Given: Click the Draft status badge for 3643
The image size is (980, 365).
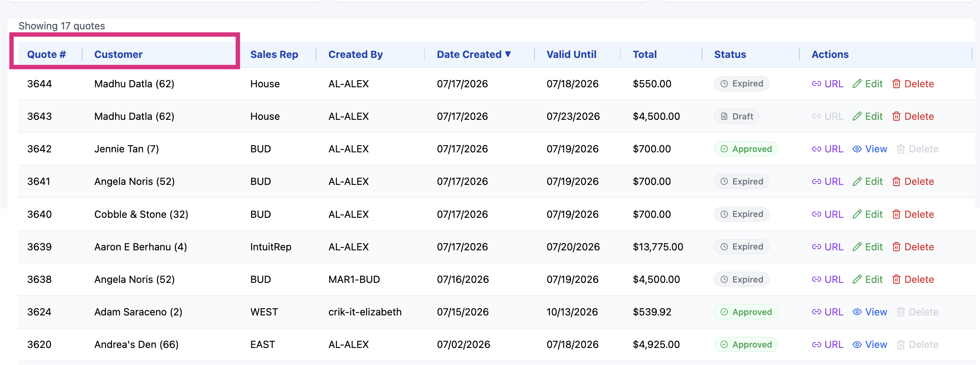Looking at the screenshot, I should [x=737, y=116].
